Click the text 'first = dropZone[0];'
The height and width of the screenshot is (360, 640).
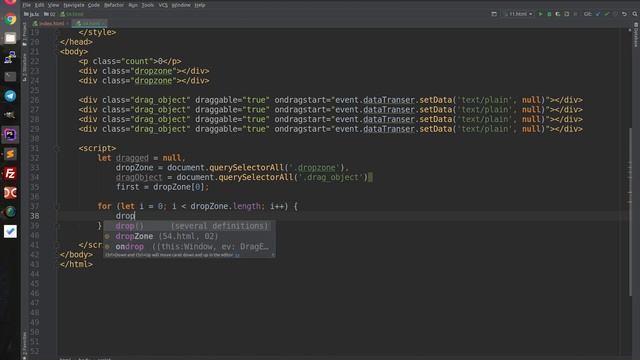click(x=162, y=187)
